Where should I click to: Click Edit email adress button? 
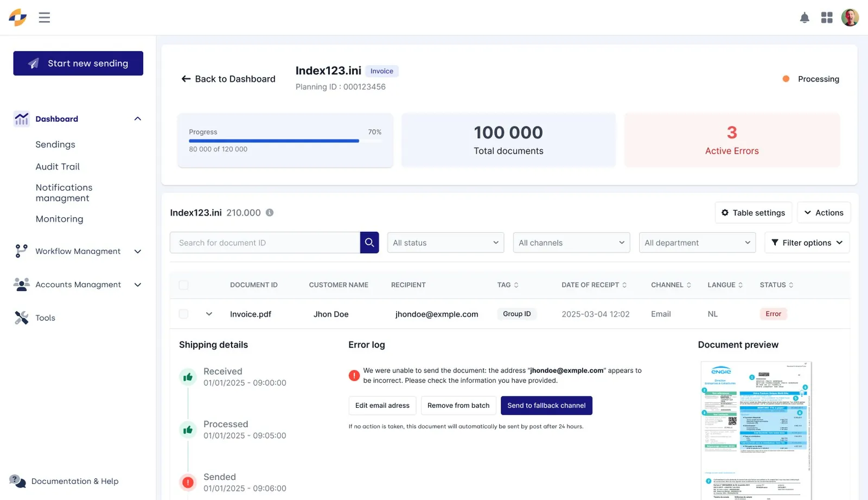click(382, 406)
